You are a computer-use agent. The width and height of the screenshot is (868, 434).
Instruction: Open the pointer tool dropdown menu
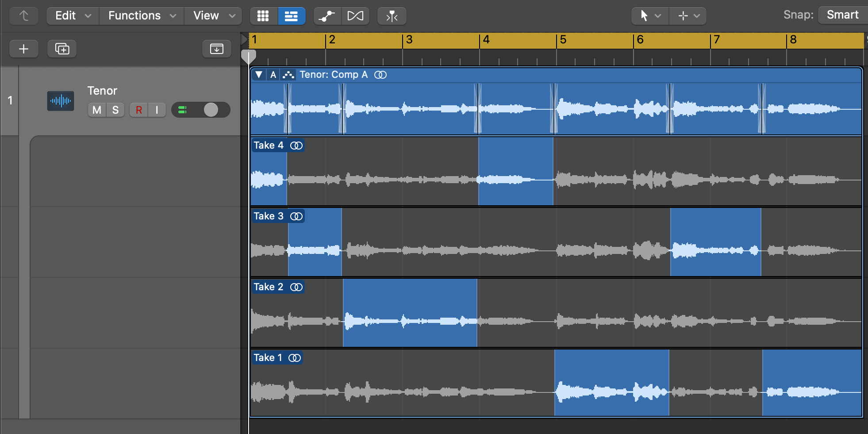coord(650,16)
